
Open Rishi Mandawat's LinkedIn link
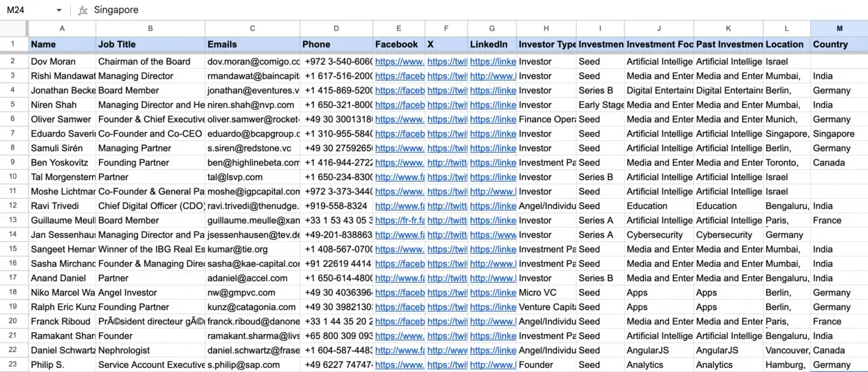point(493,76)
